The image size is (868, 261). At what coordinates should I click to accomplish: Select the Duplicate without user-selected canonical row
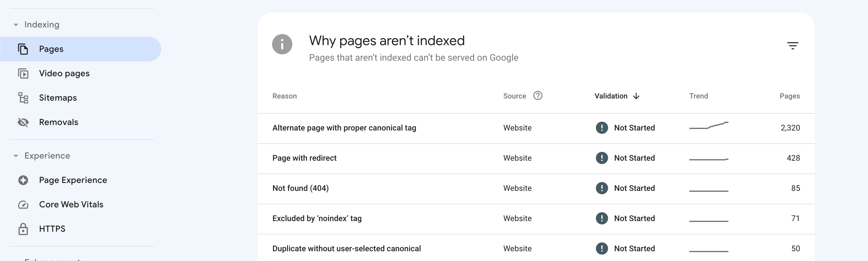click(346, 248)
